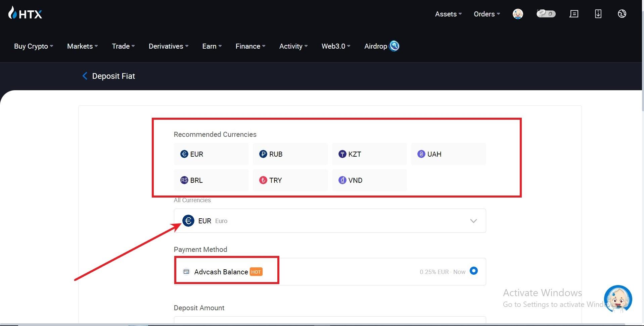Click the Airdrop badge icon
Image resolution: width=644 pixels, height=326 pixels.
pos(394,46)
